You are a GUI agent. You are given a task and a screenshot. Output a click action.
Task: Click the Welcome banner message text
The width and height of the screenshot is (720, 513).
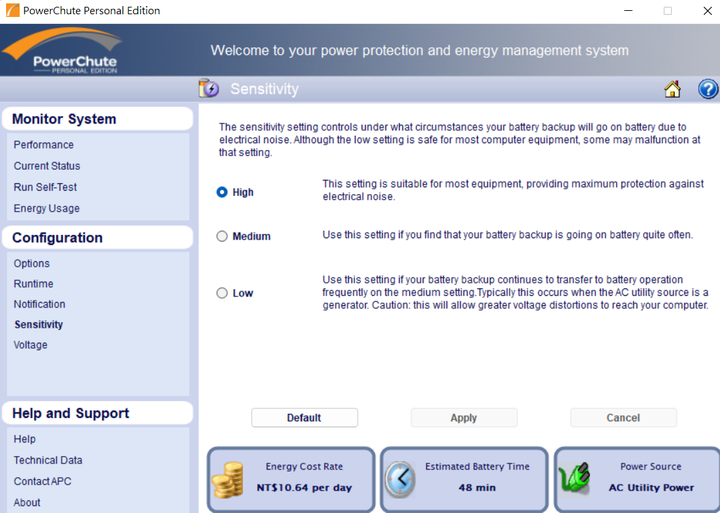419,50
